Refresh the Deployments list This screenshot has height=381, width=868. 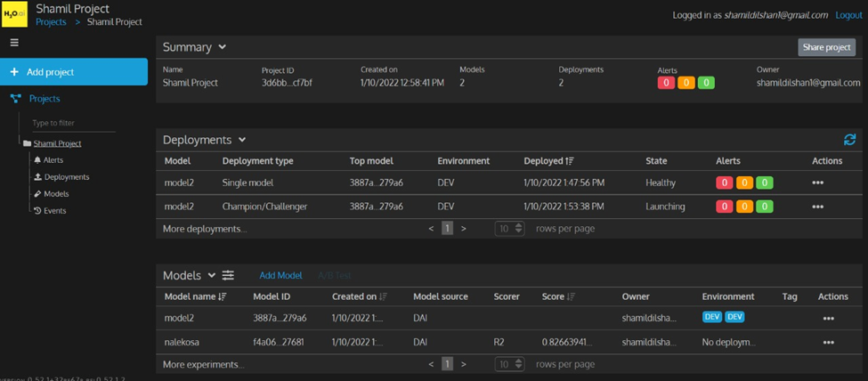pyautogui.click(x=849, y=140)
